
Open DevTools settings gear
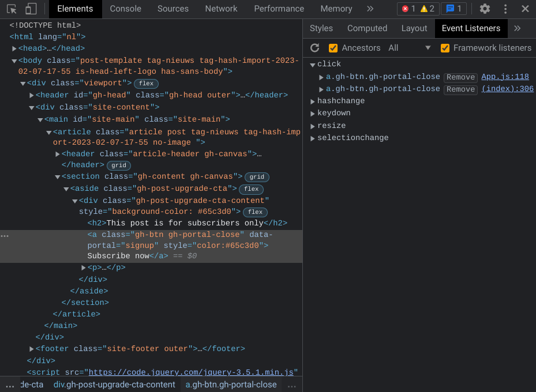pyautogui.click(x=485, y=9)
